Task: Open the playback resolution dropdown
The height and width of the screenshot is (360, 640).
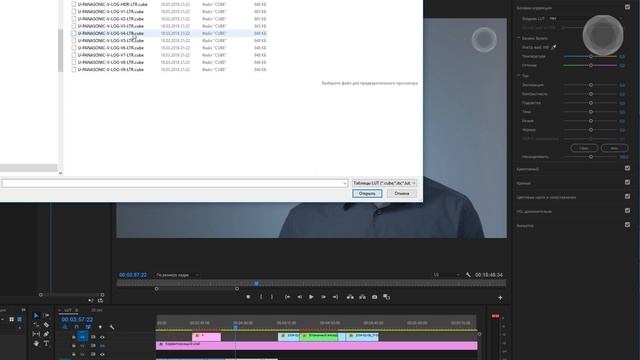Action: point(447,275)
